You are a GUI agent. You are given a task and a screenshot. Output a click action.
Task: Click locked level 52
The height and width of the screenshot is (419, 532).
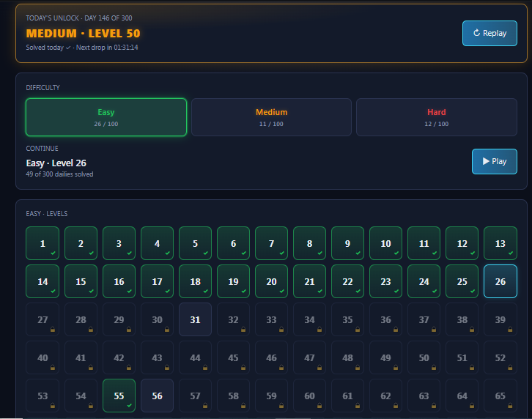pos(500,357)
